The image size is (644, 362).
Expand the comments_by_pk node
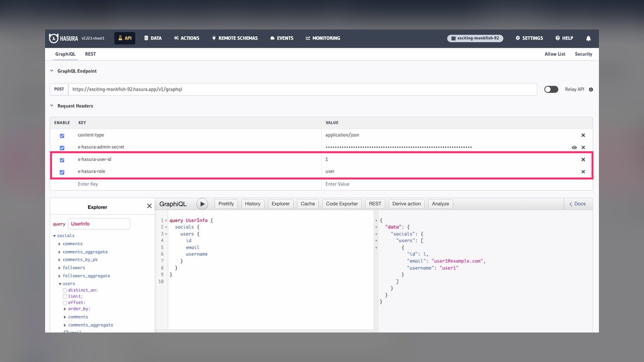click(x=60, y=260)
